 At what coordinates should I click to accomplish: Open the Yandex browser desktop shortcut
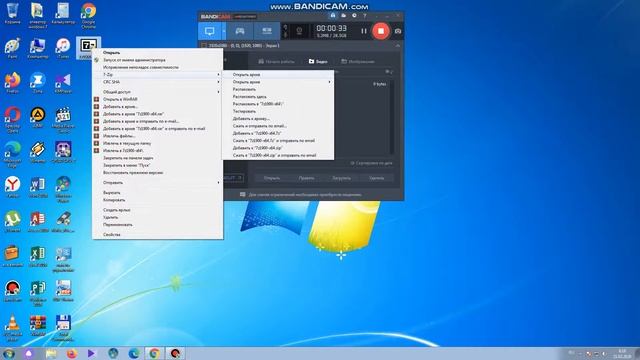coord(12,187)
